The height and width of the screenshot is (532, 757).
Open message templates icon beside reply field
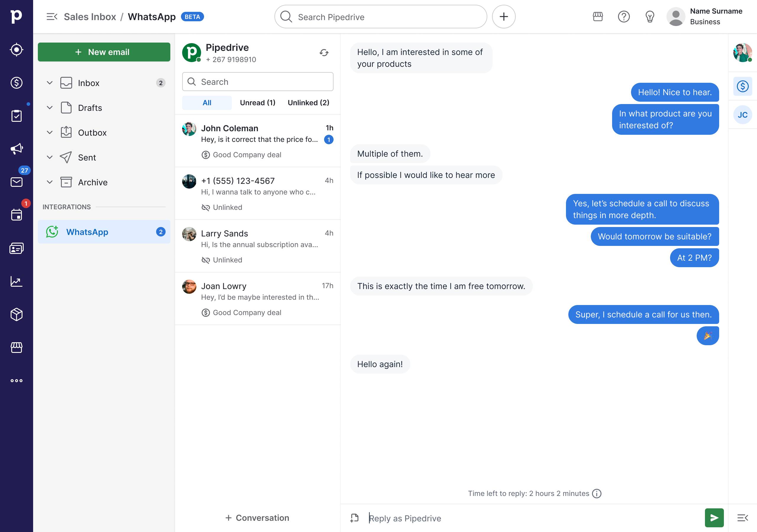pos(355,518)
